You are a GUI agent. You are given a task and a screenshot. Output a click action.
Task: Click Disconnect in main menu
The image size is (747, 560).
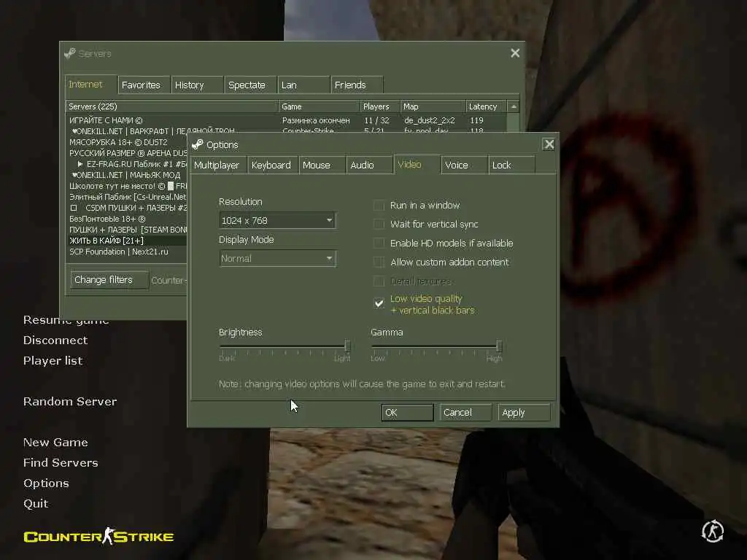[x=55, y=340]
